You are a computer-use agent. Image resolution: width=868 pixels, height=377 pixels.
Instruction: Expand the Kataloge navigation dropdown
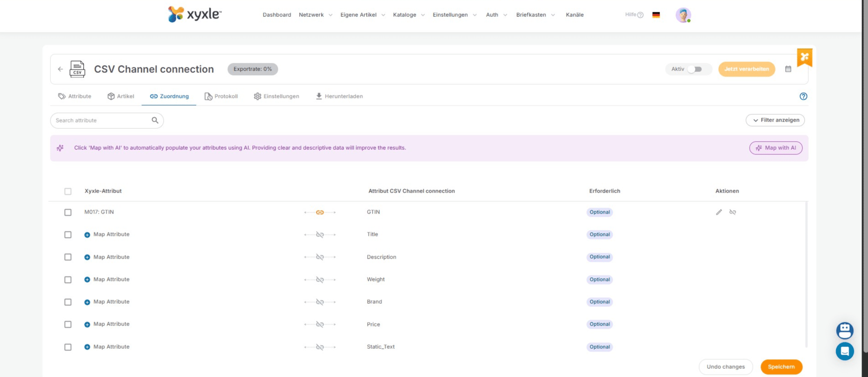click(408, 15)
